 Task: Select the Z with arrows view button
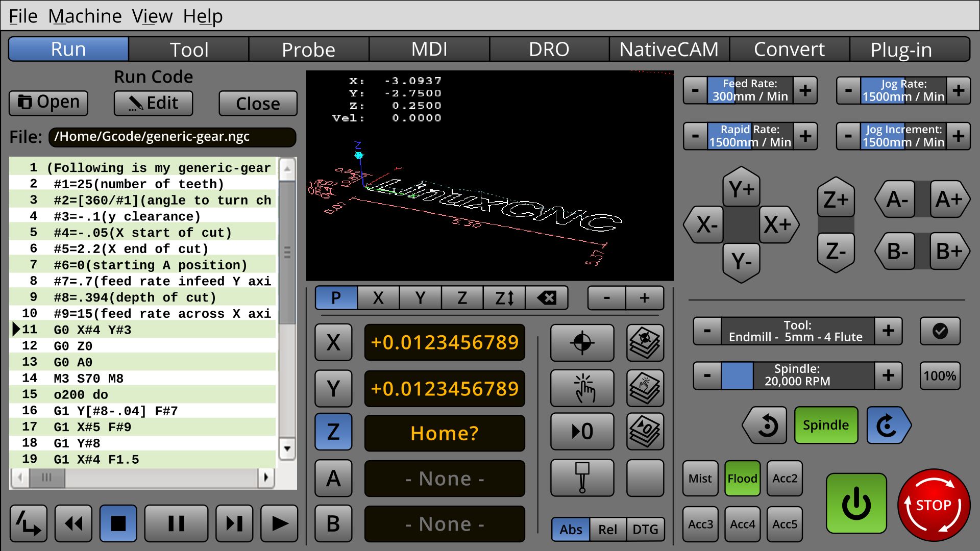504,298
